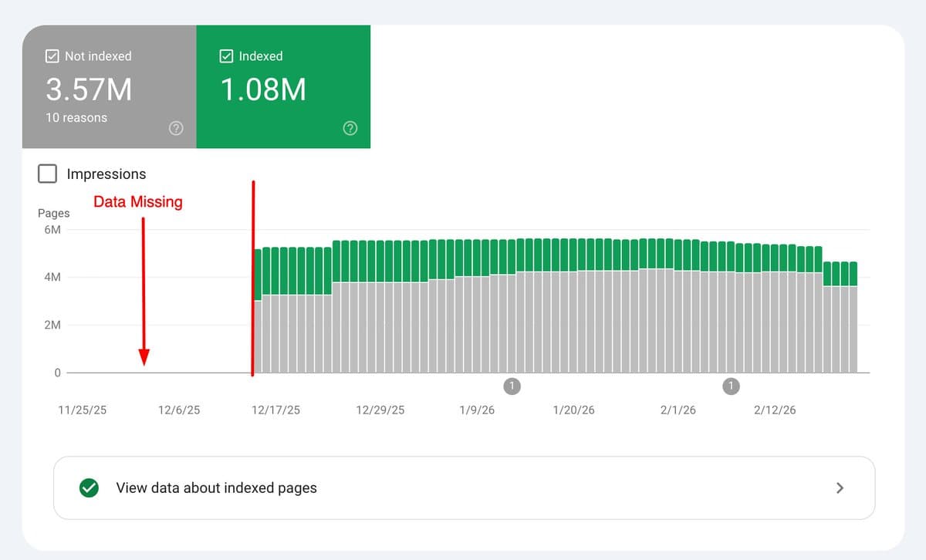Viewport: 926px width, 560px height.
Task: Click the checkbox icon inside the Not indexed header
Action: 52,56
